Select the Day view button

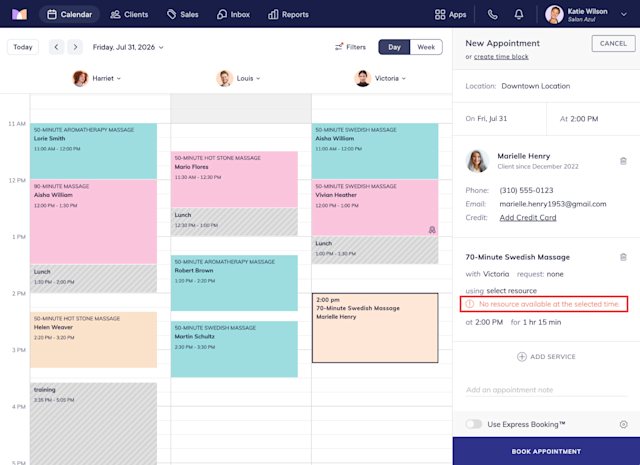394,47
